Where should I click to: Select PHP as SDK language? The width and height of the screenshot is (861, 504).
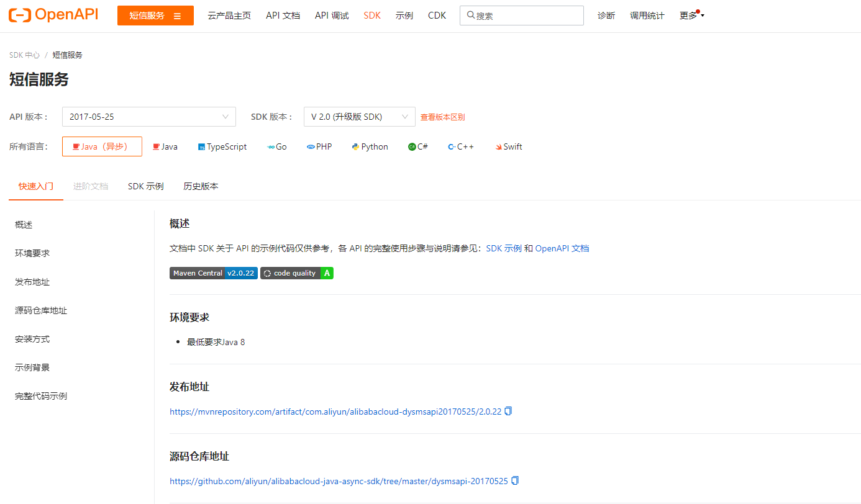pyautogui.click(x=319, y=146)
